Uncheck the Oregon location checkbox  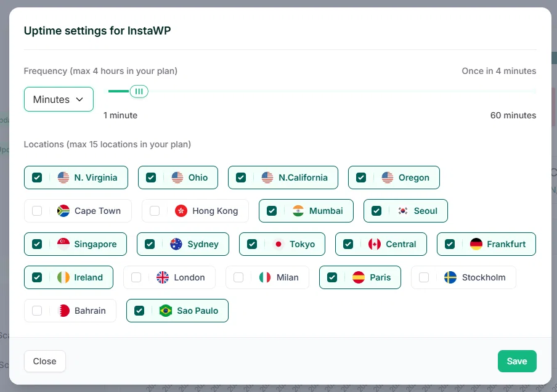361,178
